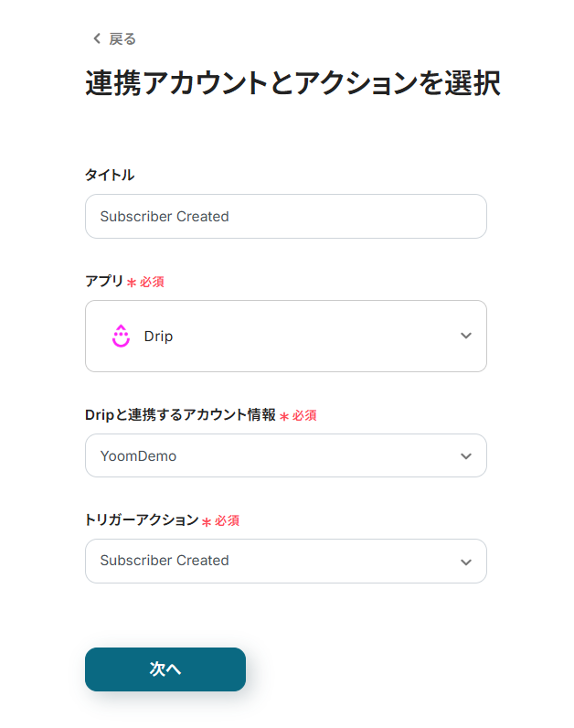The height and width of the screenshot is (728, 574).
Task: Click Subscriber Created in the trigger action field
Action: [x=165, y=561]
